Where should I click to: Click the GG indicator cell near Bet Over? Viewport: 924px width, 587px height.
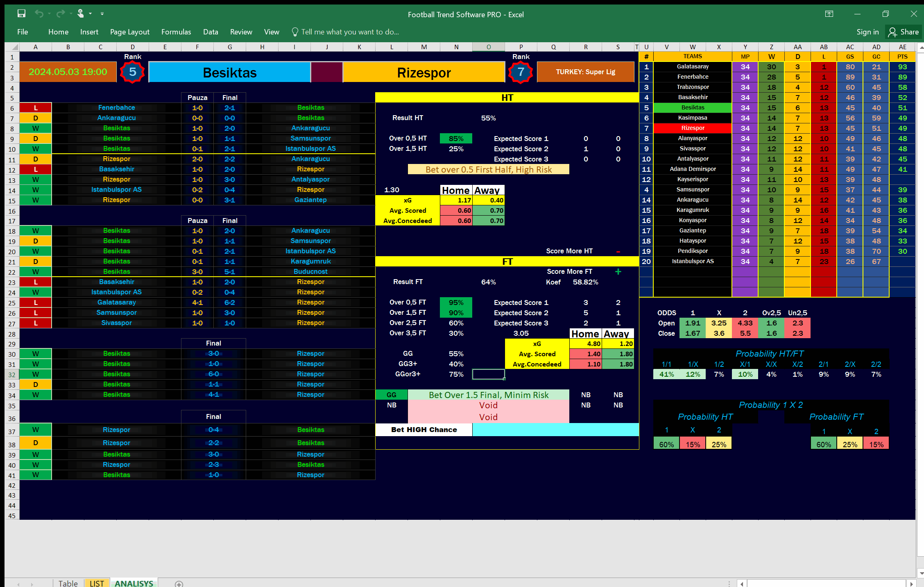click(x=391, y=395)
